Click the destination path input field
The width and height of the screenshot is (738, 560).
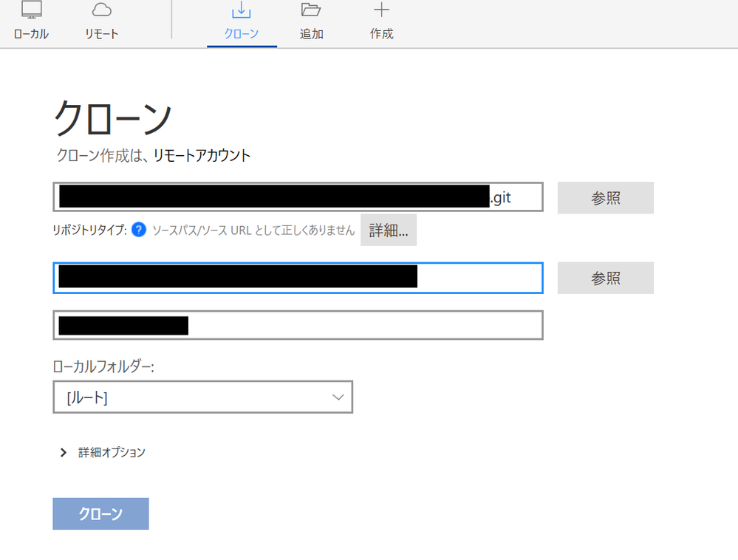point(297,277)
